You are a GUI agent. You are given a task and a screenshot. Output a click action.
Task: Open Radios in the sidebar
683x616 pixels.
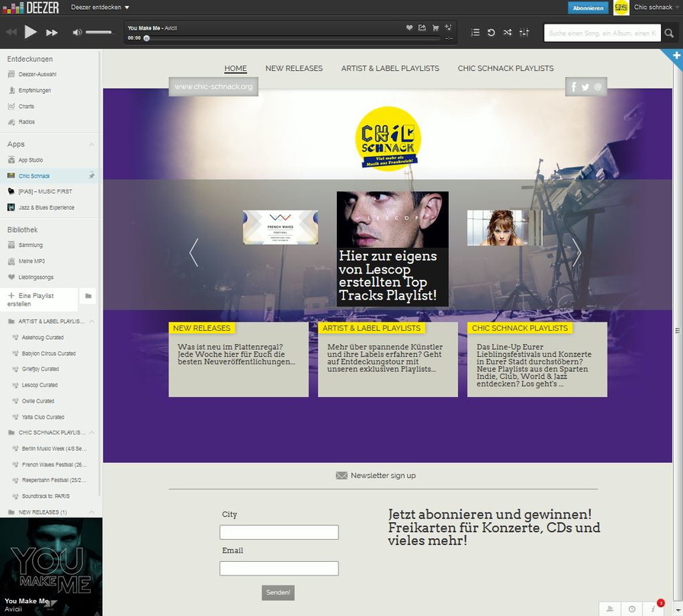pos(26,122)
